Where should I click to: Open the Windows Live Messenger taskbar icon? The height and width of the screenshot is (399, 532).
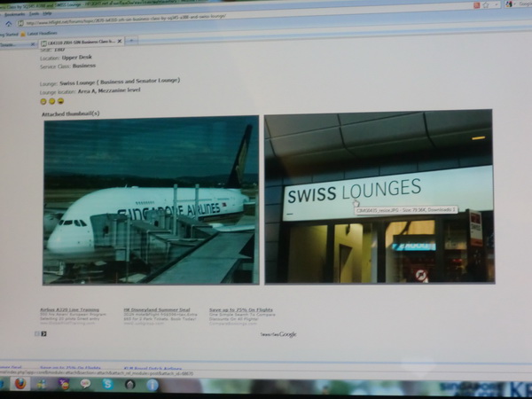click(42, 385)
